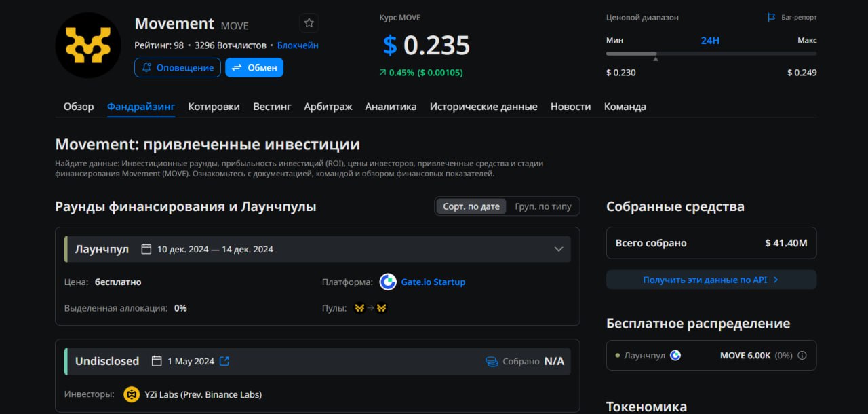Screen dimensions: 868x414
Task: Click the calendar icon beside 1 May 2024
Action: [157, 361]
